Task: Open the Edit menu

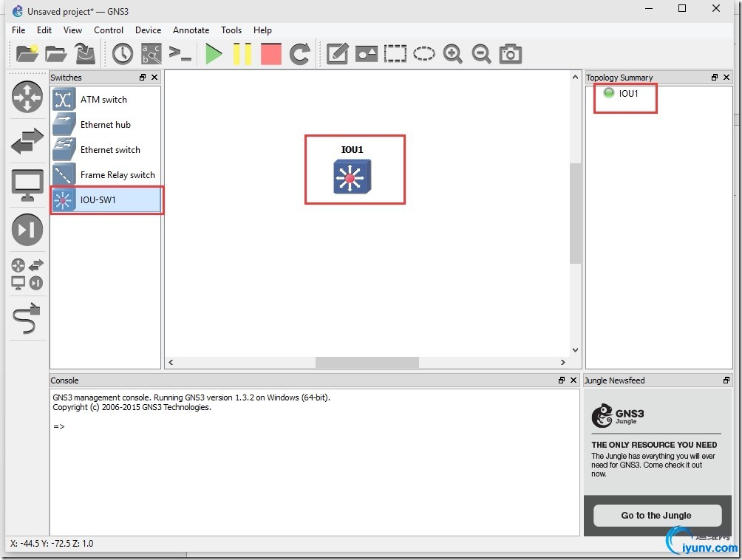Action: tap(44, 30)
